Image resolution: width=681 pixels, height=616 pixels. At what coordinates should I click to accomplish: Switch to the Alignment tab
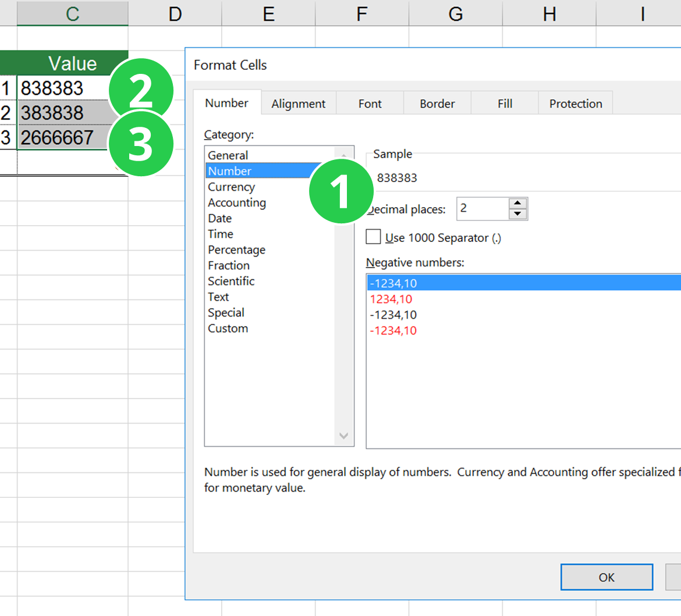(x=299, y=103)
